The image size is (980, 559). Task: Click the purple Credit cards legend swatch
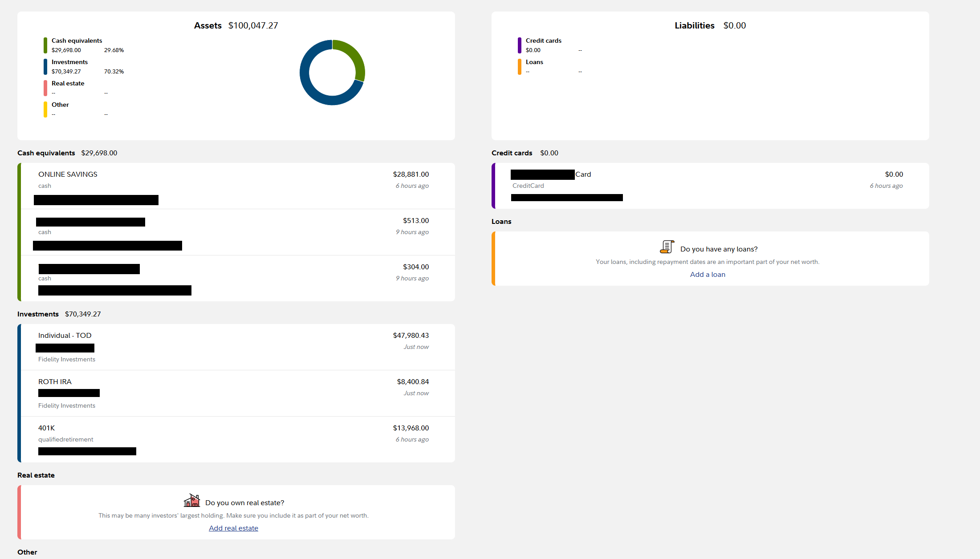coord(520,45)
